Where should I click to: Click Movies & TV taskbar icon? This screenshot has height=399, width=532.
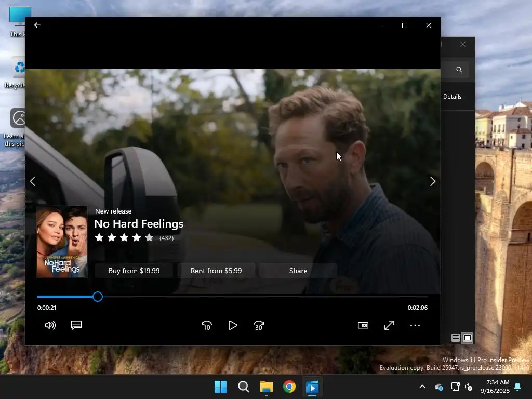pyautogui.click(x=312, y=387)
